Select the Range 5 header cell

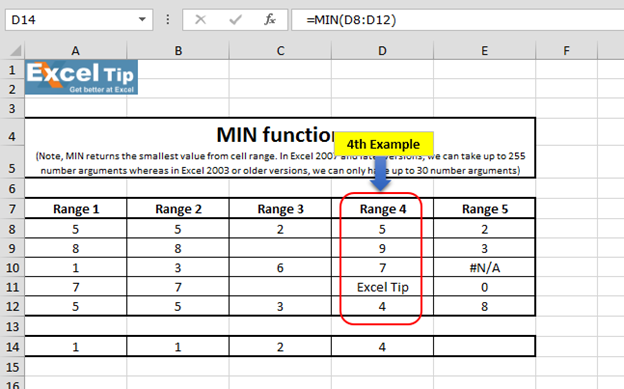(x=484, y=209)
